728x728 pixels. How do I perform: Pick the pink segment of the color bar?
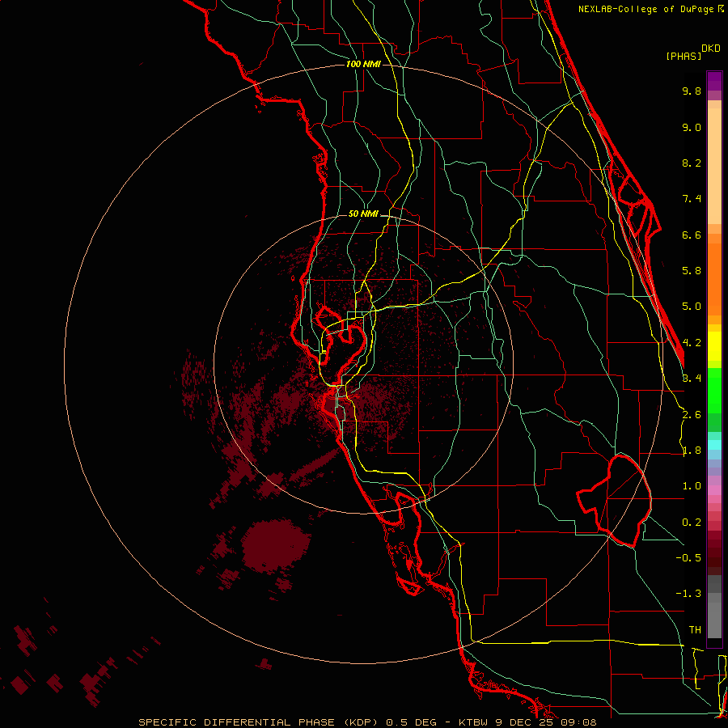point(714,491)
